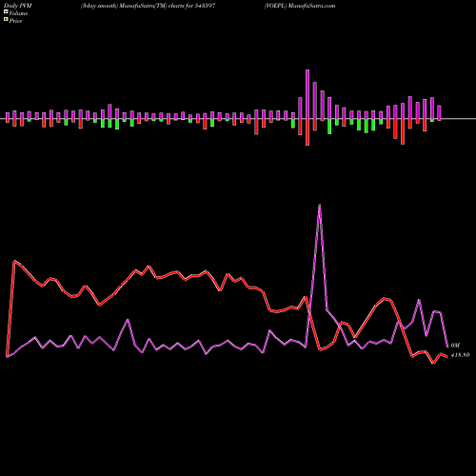
Task: Click the '(VOEPL) MunafaSutra.com' heading text
Action: (x=300, y=6)
